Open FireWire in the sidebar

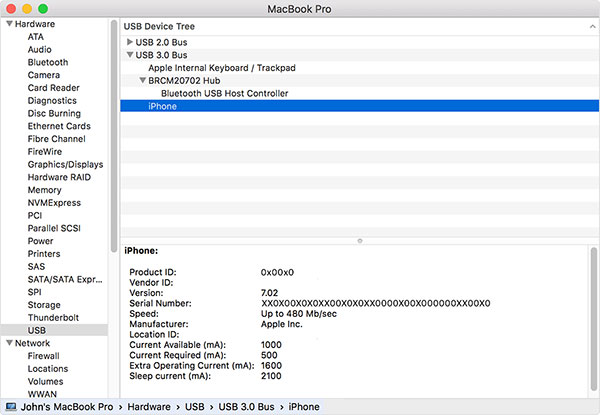(x=44, y=151)
